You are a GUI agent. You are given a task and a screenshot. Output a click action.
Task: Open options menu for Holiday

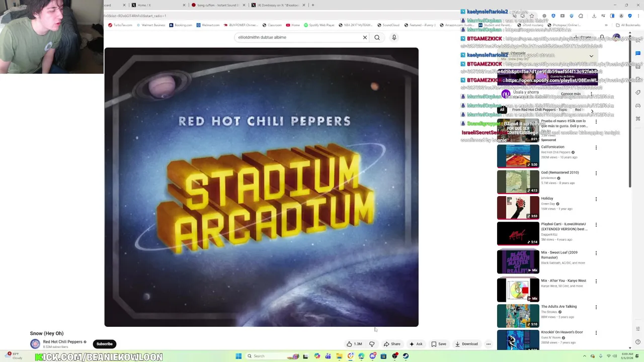[596, 199]
